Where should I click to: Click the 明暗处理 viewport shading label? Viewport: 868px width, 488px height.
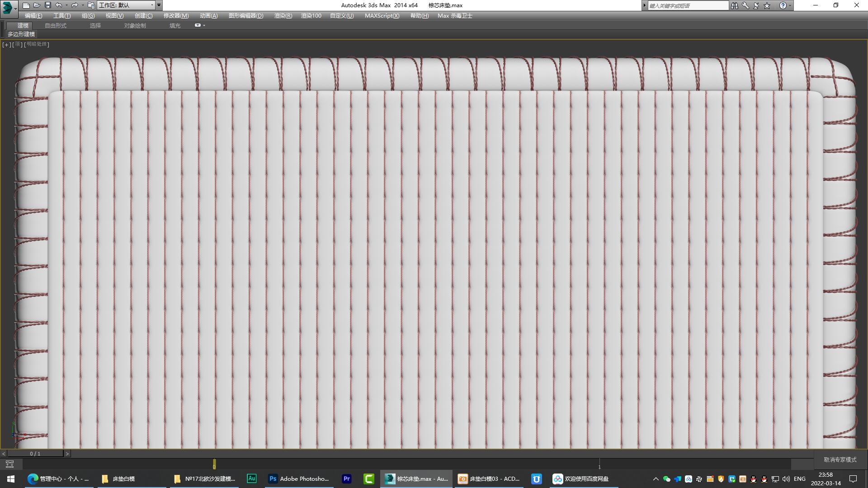(37, 44)
